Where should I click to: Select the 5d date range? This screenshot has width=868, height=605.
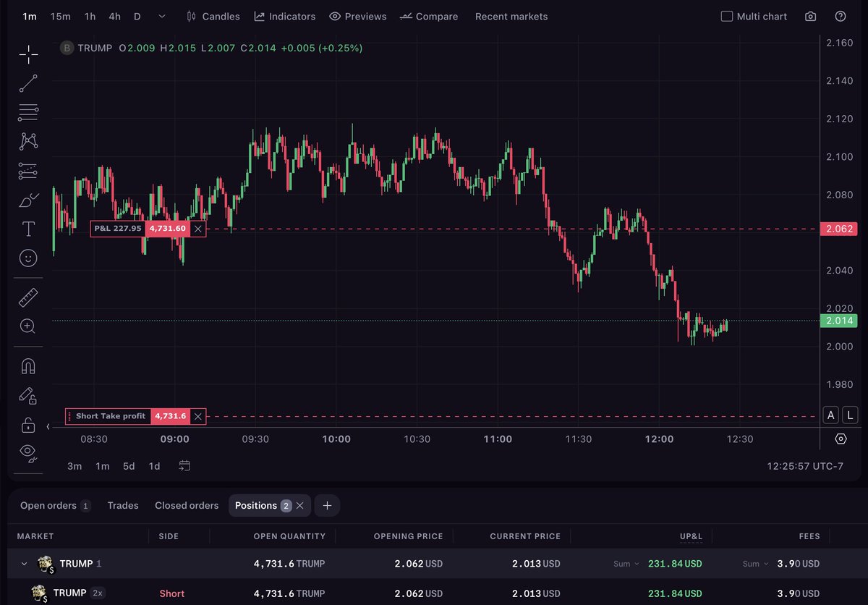(129, 466)
